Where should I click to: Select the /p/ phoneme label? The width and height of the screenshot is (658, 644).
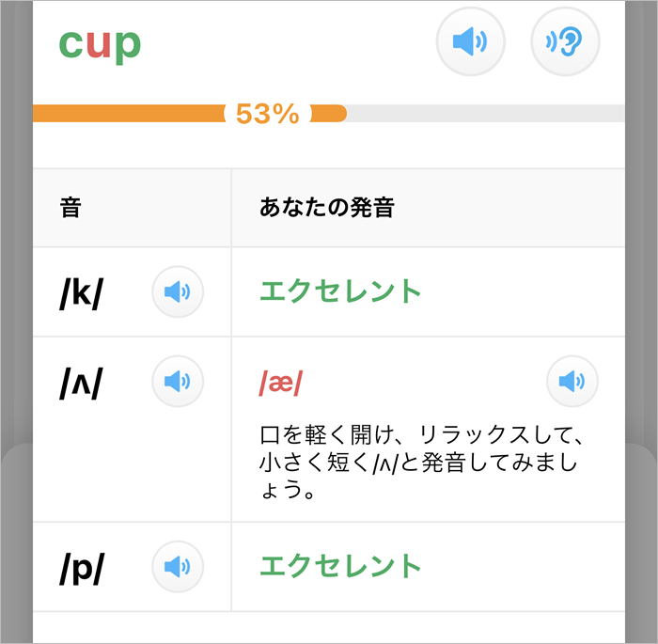coord(81,567)
